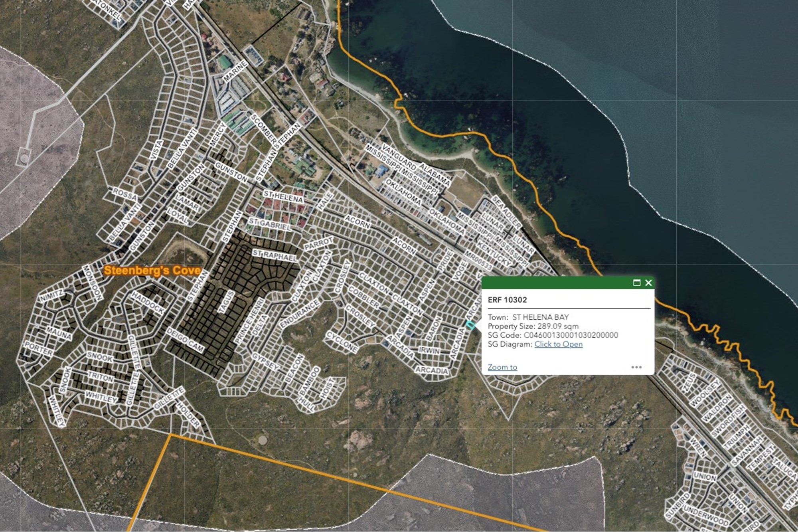Click the SG Code value text
This screenshot has width=798, height=532.
[x=571, y=335]
